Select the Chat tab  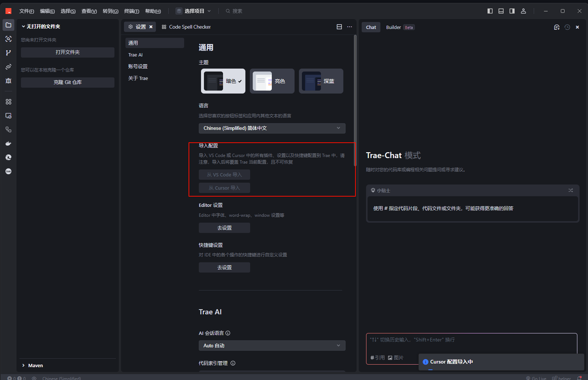pyautogui.click(x=371, y=27)
